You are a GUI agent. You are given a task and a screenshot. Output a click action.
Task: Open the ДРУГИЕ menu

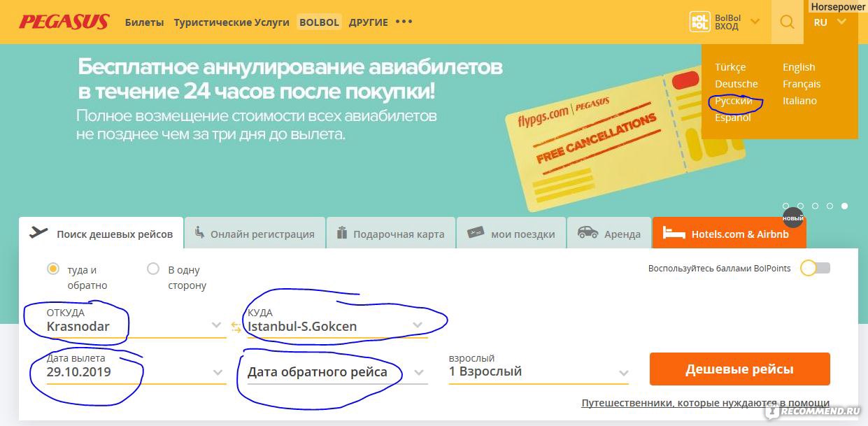click(368, 22)
